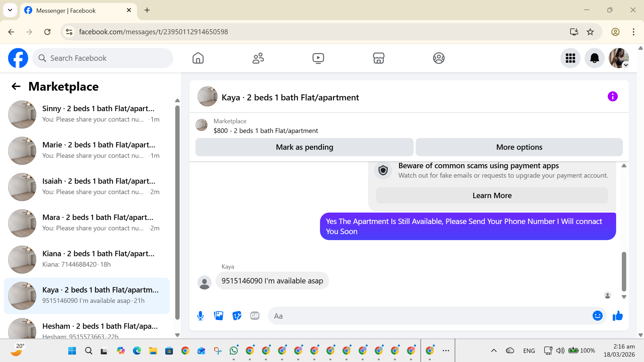Open the tab search dropdown
The image size is (644, 362).
pos(10,10)
